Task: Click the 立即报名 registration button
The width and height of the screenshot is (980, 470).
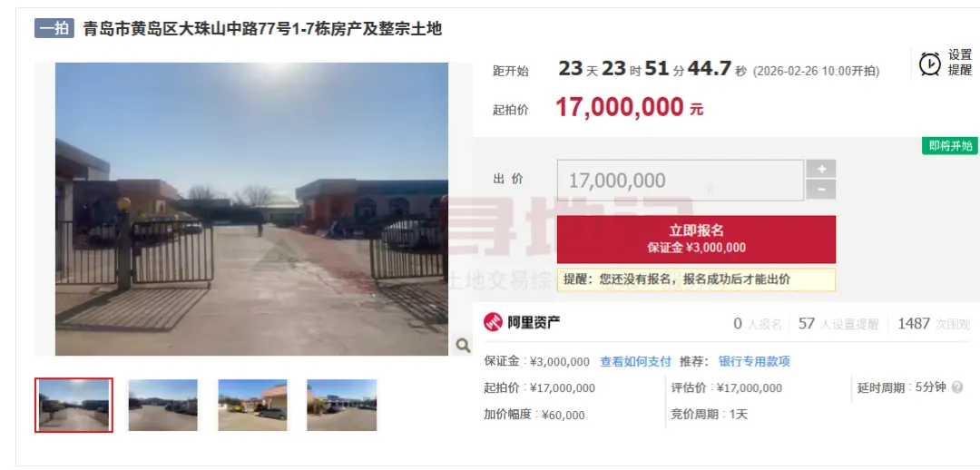Action: 696,240
